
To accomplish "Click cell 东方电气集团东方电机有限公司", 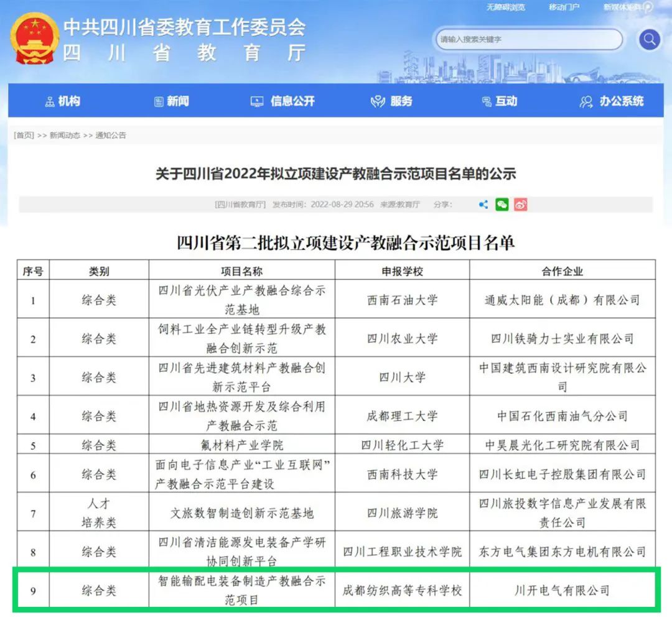I will tap(562, 551).
